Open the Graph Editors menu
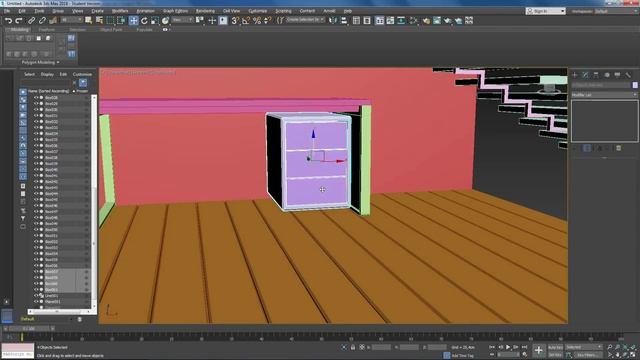This screenshot has height=360, width=640. click(175, 11)
